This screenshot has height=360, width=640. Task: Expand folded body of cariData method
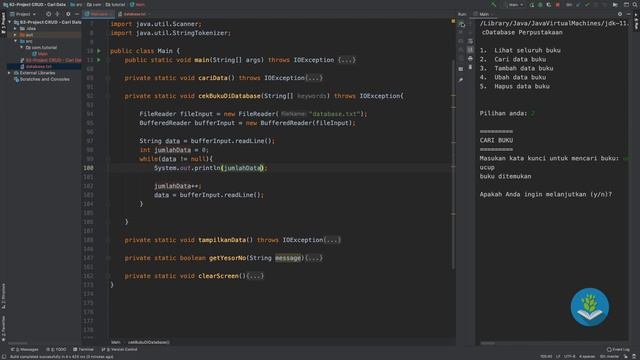point(313,78)
